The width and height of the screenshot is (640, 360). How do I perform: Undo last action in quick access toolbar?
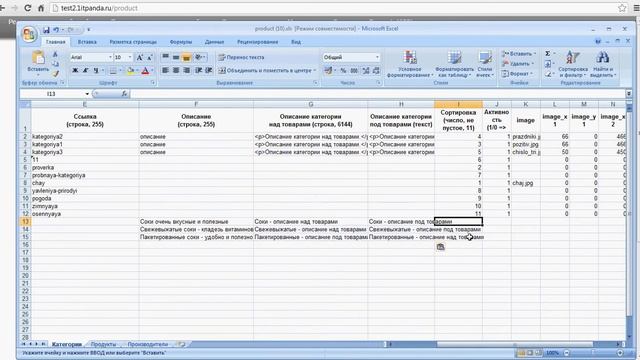(x=56, y=30)
